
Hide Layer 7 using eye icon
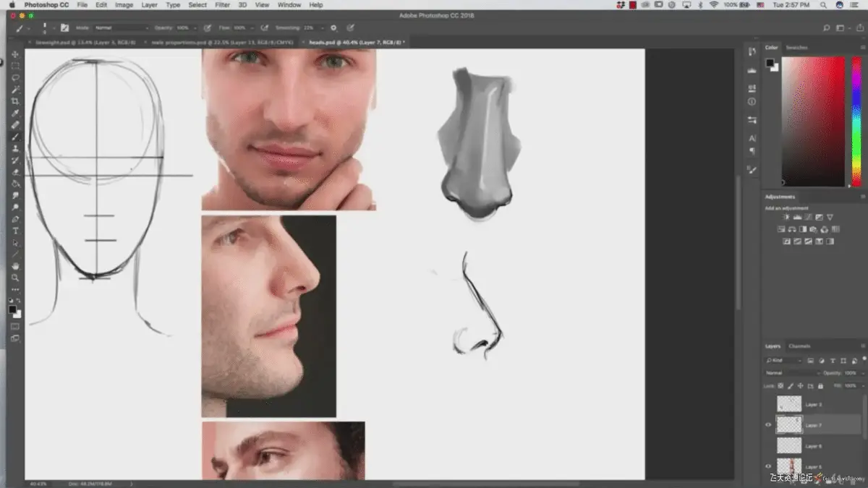click(x=768, y=425)
